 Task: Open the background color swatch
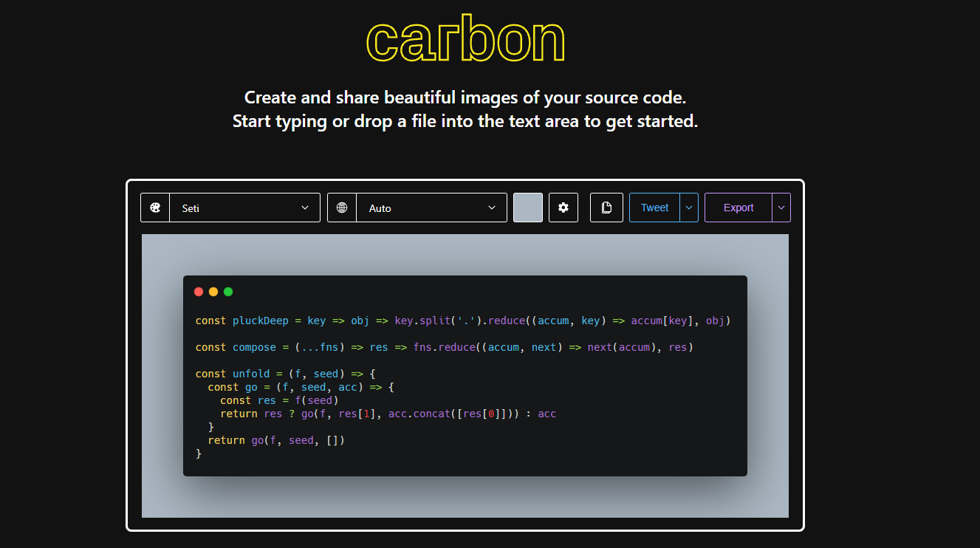528,208
